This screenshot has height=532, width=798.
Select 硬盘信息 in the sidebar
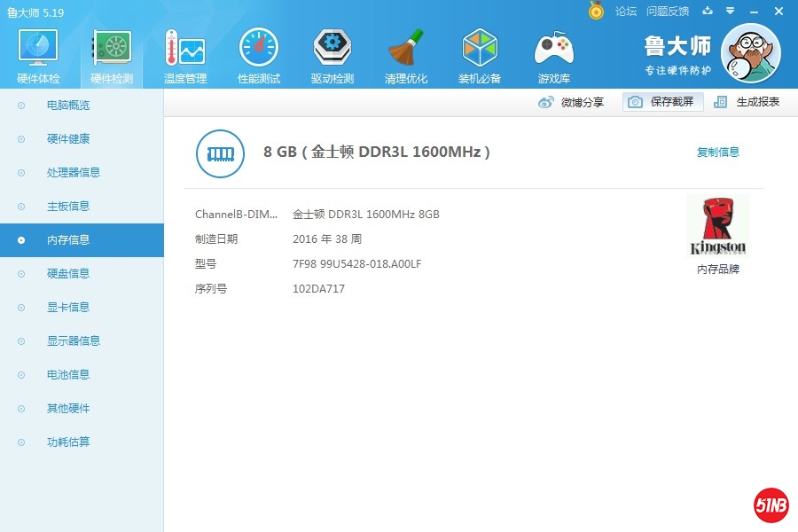pyautogui.click(x=68, y=273)
